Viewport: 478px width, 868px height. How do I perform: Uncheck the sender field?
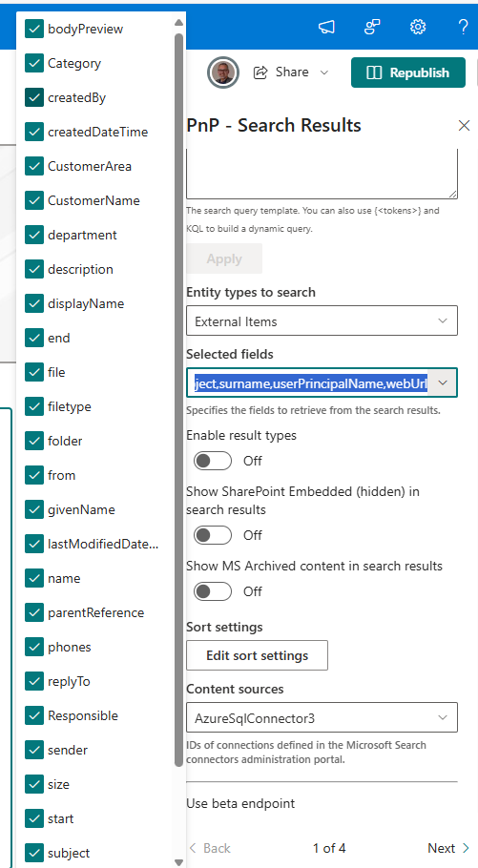[34, 750]
